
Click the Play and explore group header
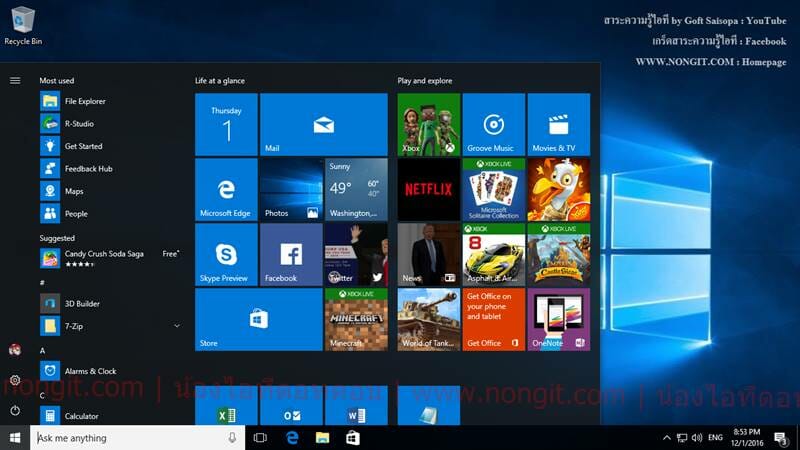point(424,81)
